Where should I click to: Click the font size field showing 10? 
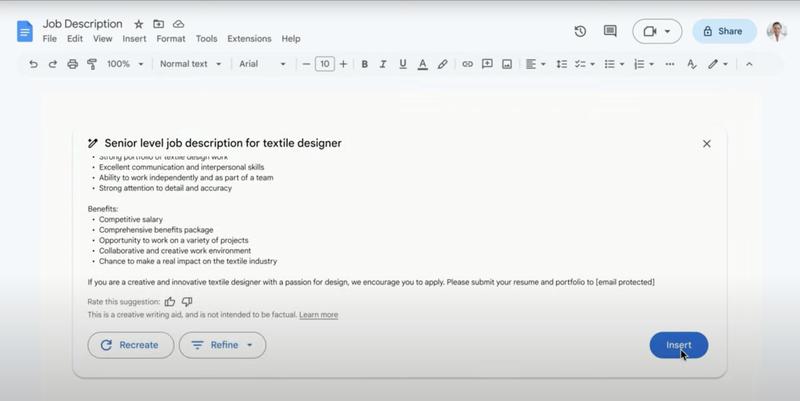click(324, 64)
